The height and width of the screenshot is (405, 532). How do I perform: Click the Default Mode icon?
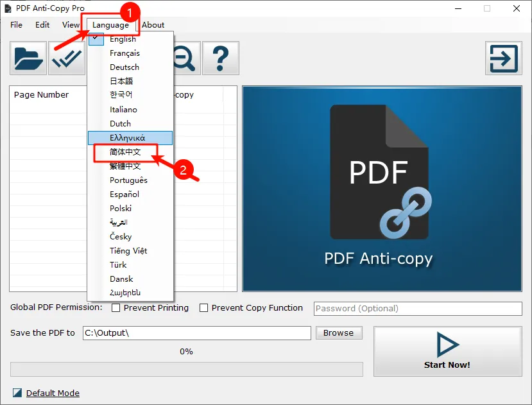17,393
